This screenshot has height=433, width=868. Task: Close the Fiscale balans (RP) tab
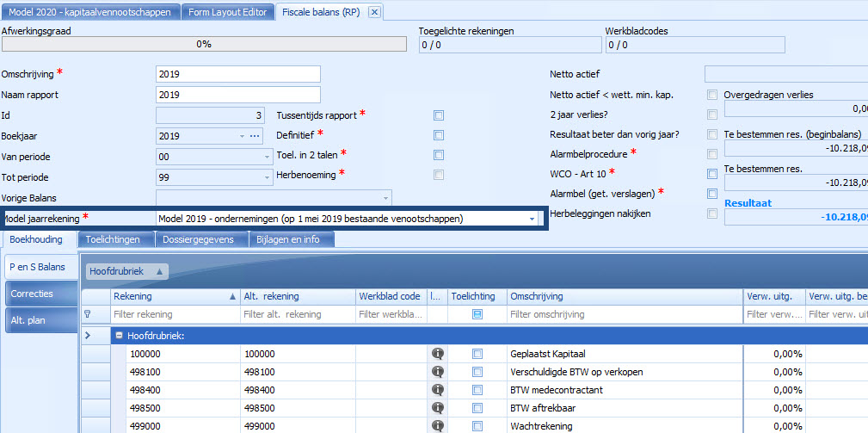tap(373, 12)
